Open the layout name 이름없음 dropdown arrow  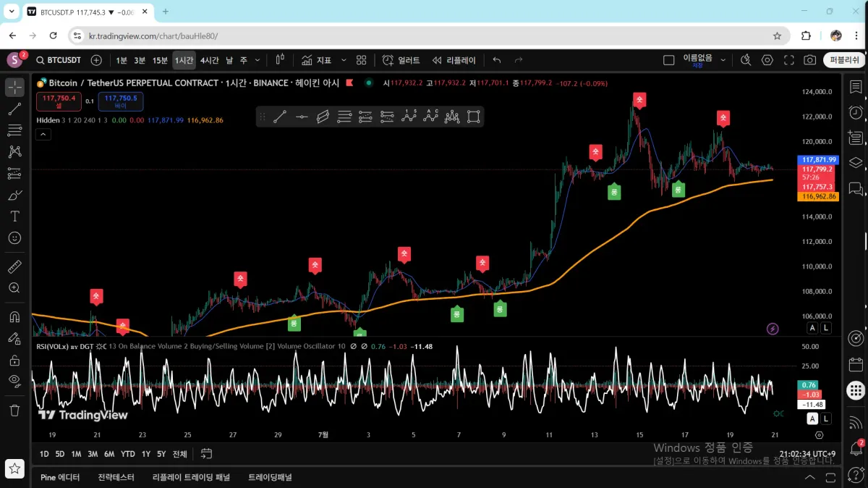coord(723,60)
